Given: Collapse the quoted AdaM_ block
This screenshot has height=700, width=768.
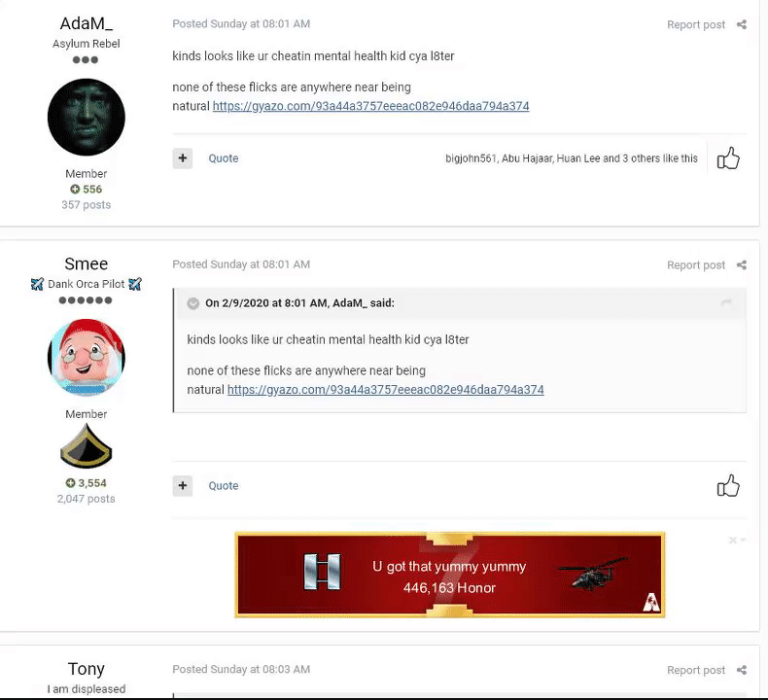Looking at the screenshot, I should [193, 303].
